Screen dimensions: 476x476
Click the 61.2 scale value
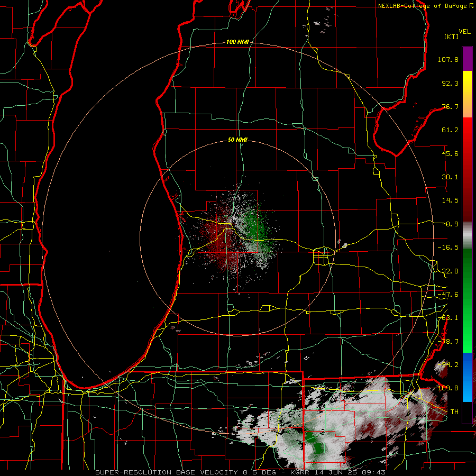point(450,130)
